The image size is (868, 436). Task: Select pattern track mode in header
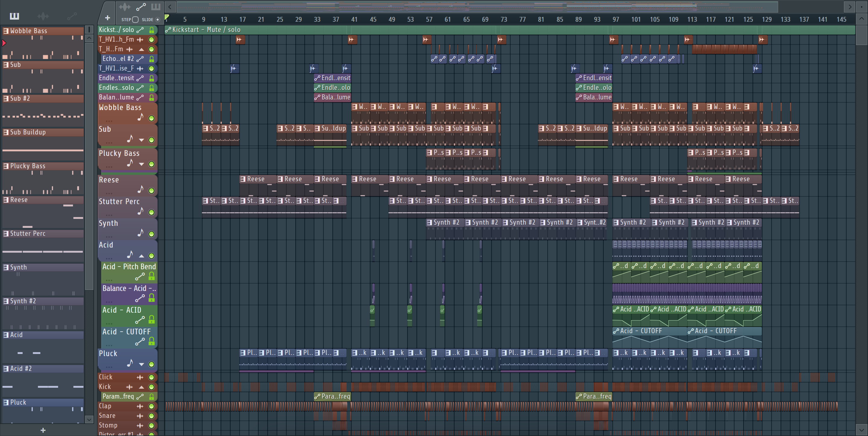click(156, 7)
